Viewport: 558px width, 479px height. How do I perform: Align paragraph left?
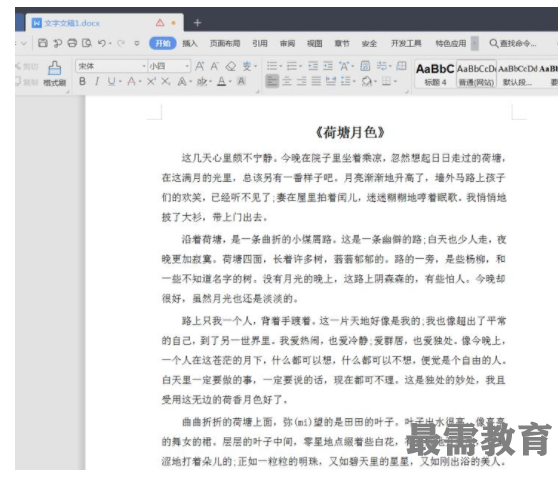click(x=272, y=81)
